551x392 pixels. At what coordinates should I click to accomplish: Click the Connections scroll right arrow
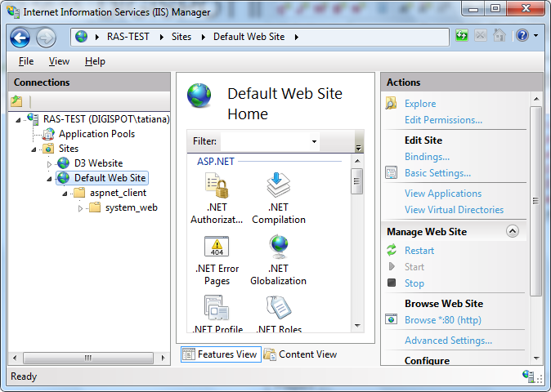point(163,358)
